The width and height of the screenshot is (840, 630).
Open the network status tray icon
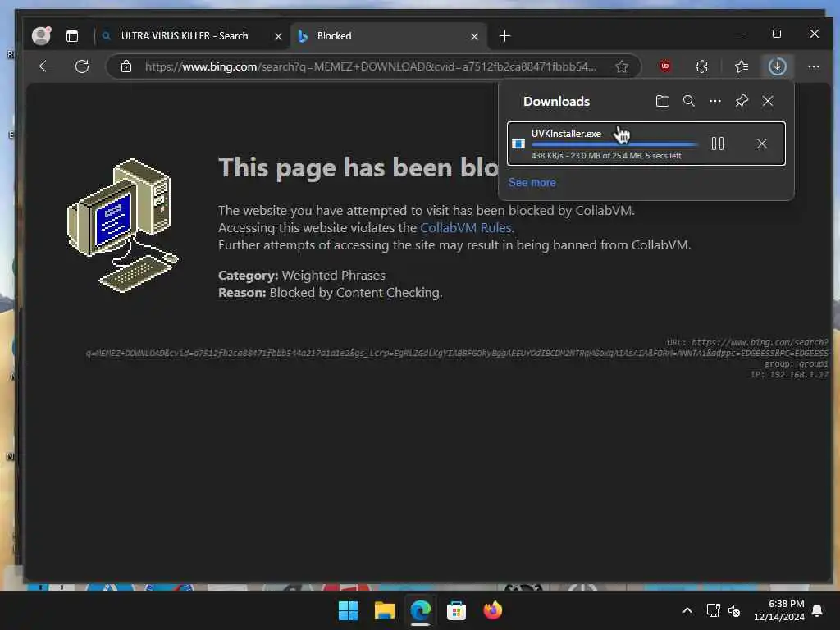(713, 610)
